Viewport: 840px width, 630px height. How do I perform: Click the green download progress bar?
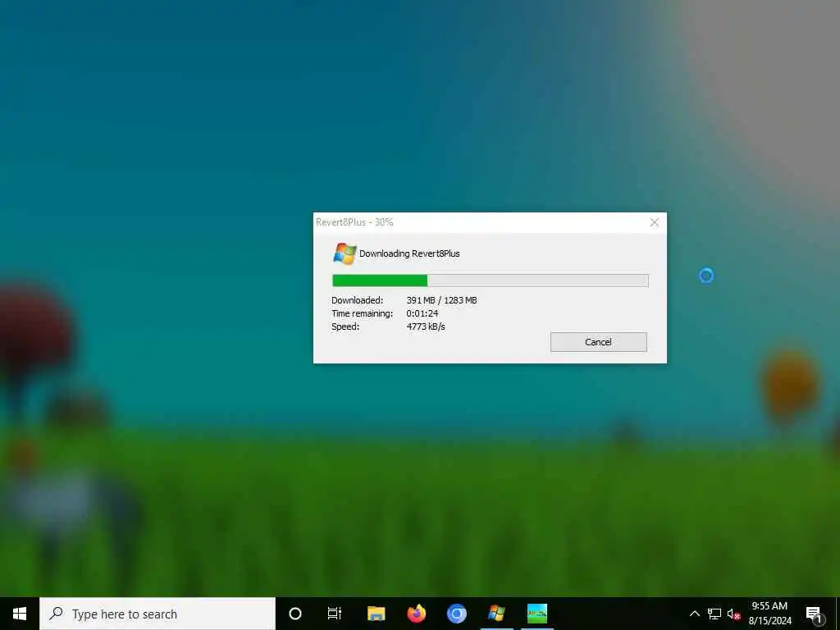click(491, 281)
